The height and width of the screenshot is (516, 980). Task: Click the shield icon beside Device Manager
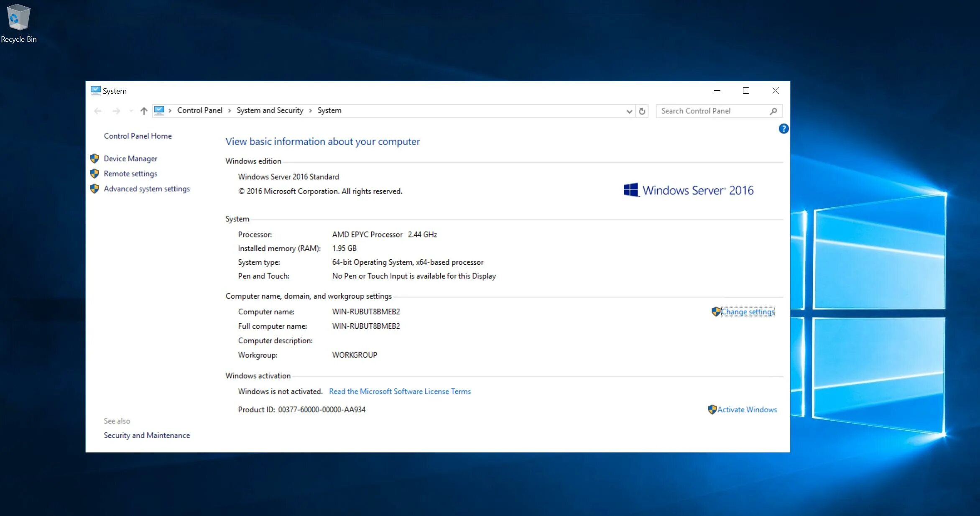coord(94,158)
